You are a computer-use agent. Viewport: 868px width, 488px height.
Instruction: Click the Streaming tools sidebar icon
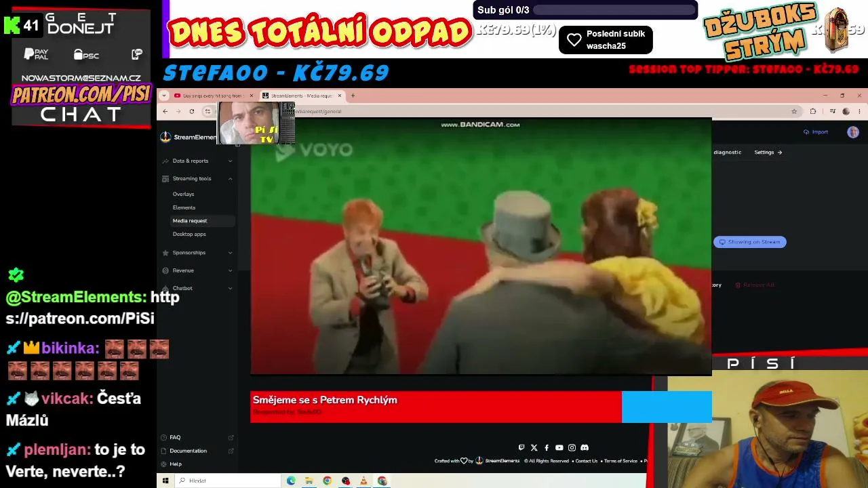point(165,179)
